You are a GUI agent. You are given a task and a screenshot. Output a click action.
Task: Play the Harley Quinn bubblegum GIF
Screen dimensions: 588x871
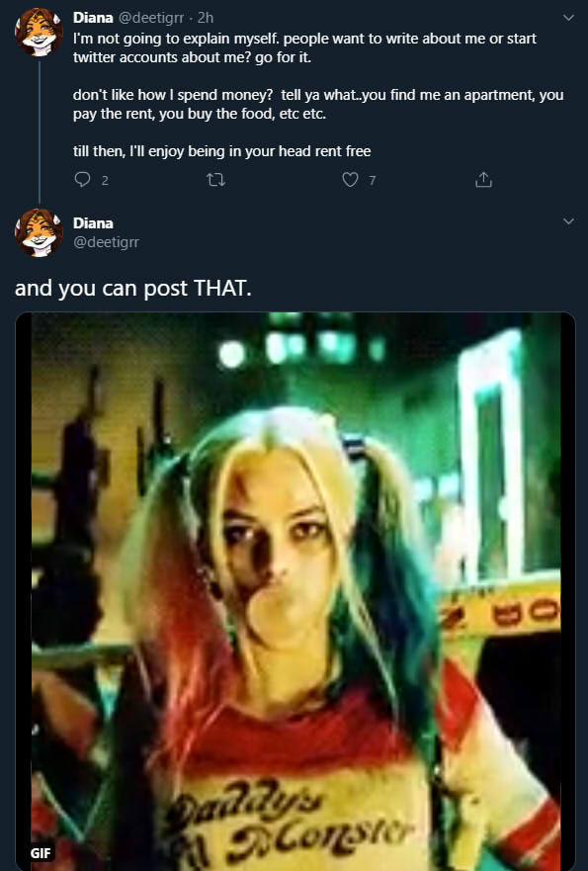click(x=294, y=591)
